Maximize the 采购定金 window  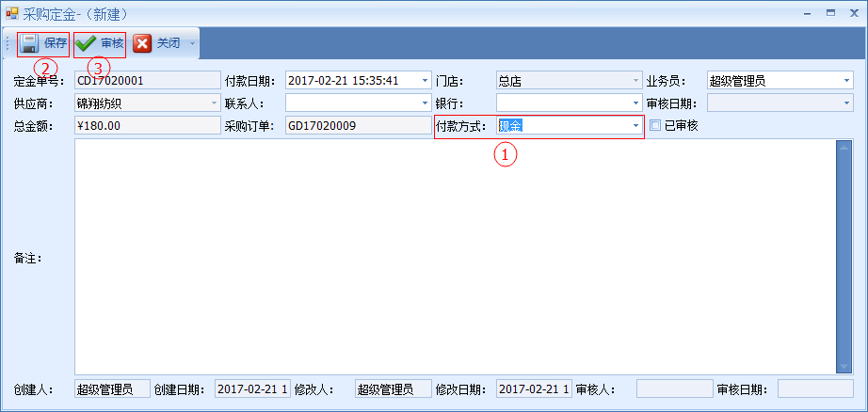[x=830, y=13]
